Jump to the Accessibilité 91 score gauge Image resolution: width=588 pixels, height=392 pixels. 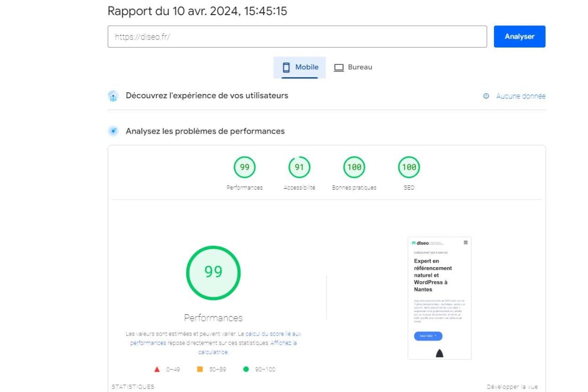[x=299, y=168]
